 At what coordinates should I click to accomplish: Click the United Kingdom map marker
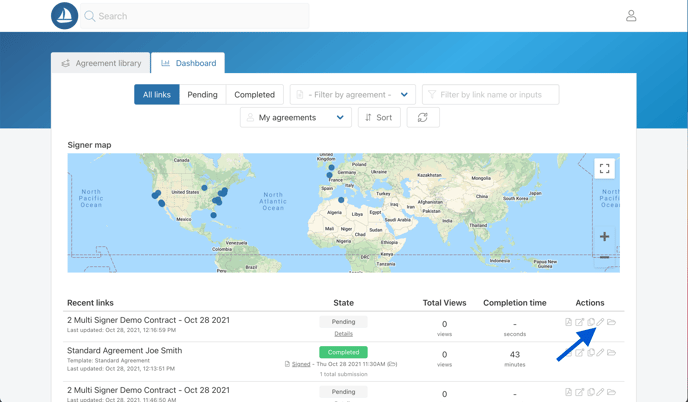(331, 167)
